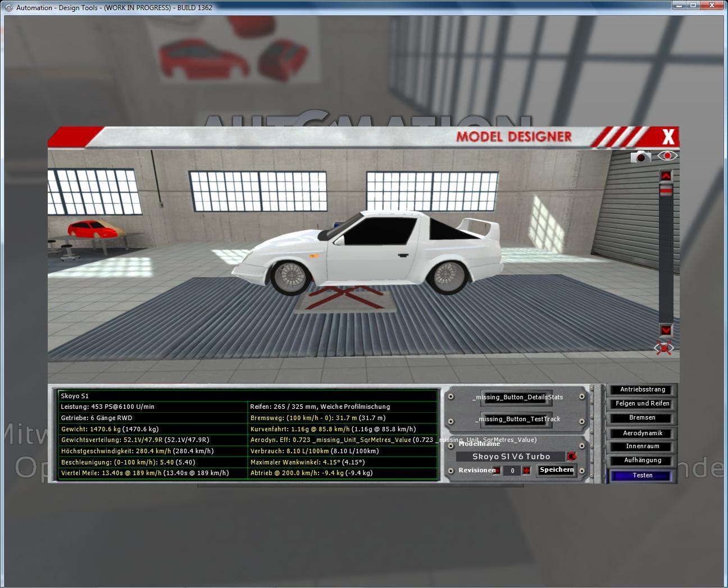This screenshot has width=728, height=588.
Task: Increase revision with the plus button
Action: pos(526,471)
